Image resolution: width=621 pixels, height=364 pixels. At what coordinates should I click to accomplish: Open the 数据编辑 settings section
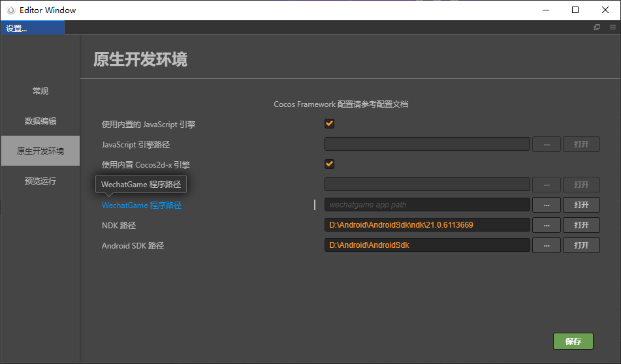point(40,121)
